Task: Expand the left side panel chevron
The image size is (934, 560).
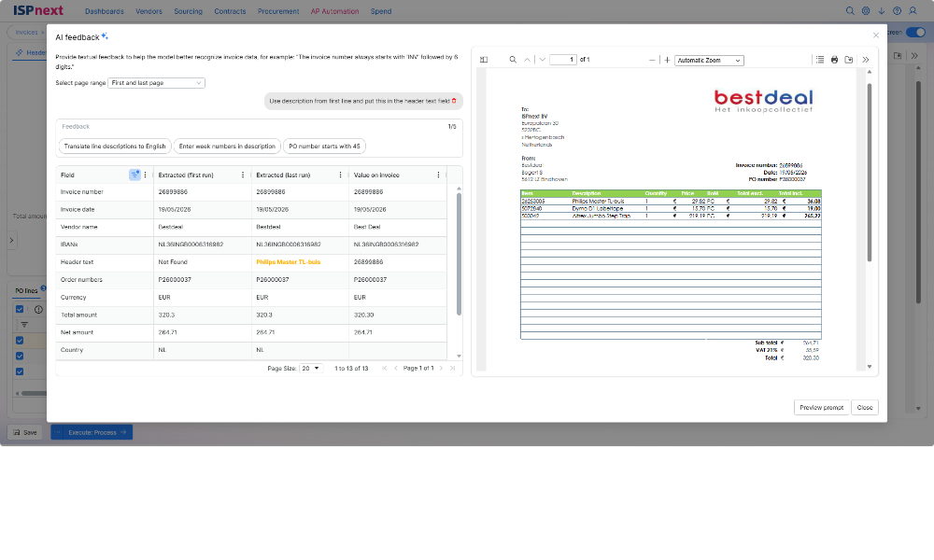Action: click(x=11, y=241)
